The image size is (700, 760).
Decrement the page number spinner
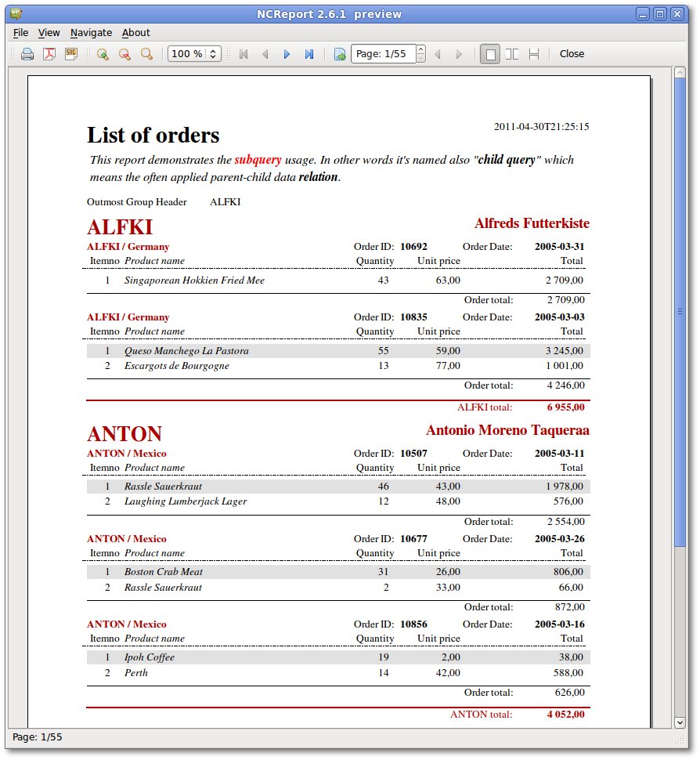click(x=421, y=58)
